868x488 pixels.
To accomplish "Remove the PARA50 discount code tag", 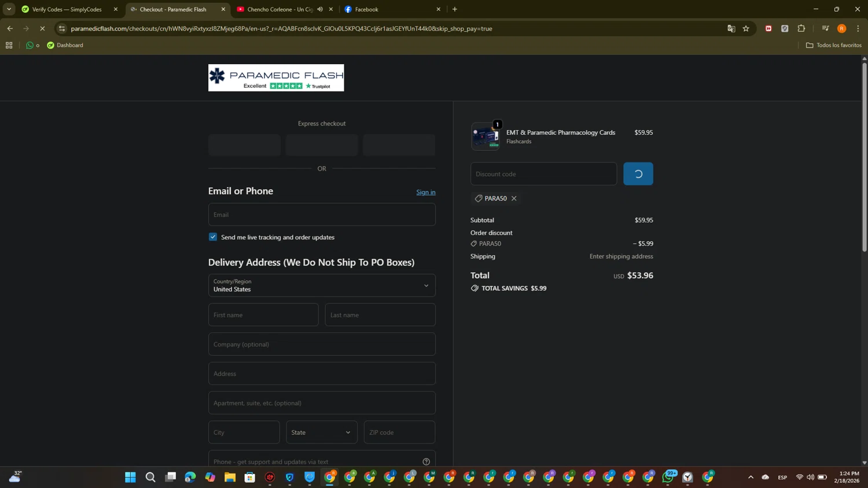I will click(514, 198).
